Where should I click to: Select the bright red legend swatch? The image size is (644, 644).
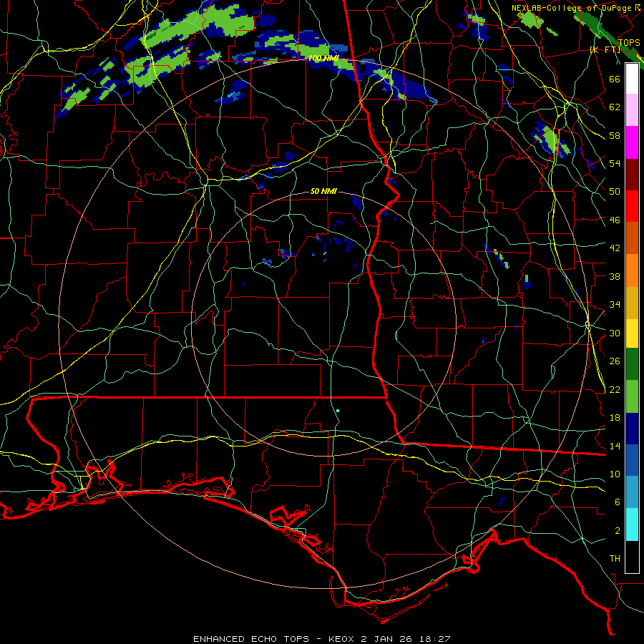632,206
